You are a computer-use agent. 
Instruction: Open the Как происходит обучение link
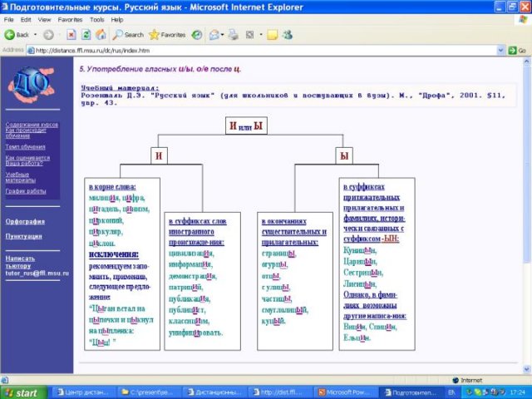[x=26, y=133]
